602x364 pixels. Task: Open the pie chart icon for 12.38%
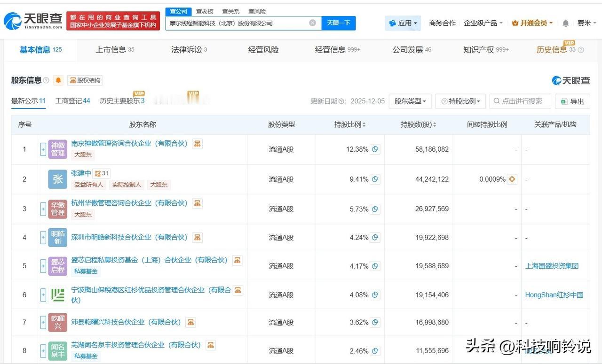[x=375, y=149]
